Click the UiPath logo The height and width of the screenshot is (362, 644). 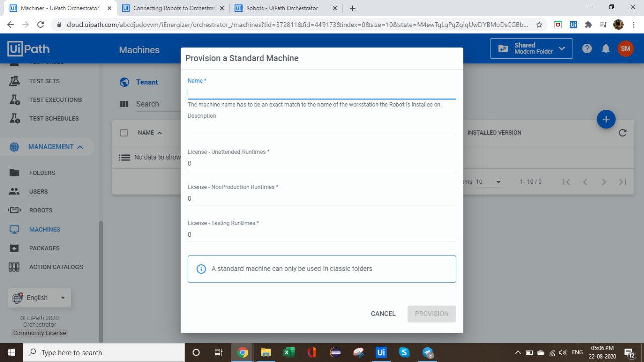28,49
